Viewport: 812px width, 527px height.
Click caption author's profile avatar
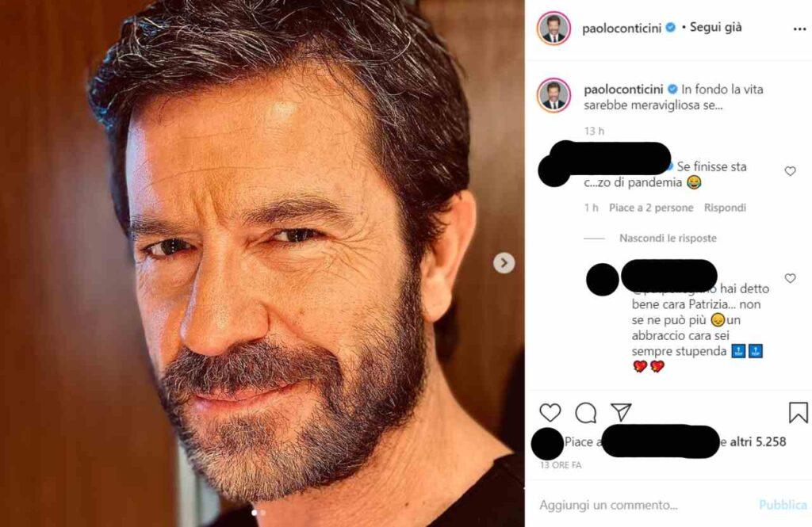553,94
